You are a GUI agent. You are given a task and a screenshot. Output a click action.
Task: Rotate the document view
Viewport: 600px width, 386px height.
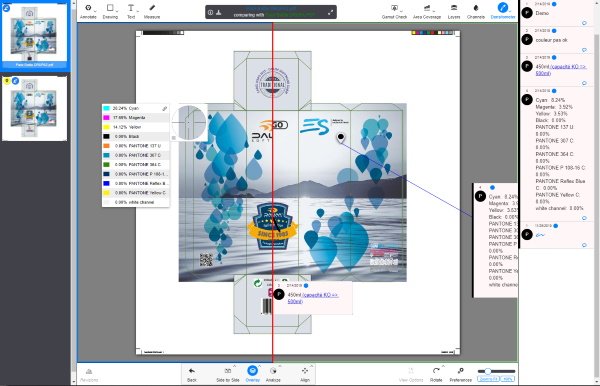click(436, 374)
